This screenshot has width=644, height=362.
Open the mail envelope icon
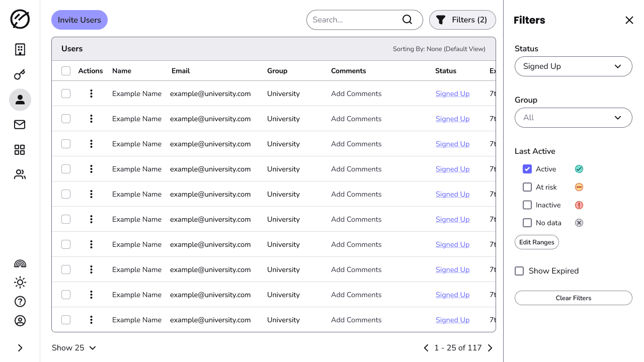20,125
